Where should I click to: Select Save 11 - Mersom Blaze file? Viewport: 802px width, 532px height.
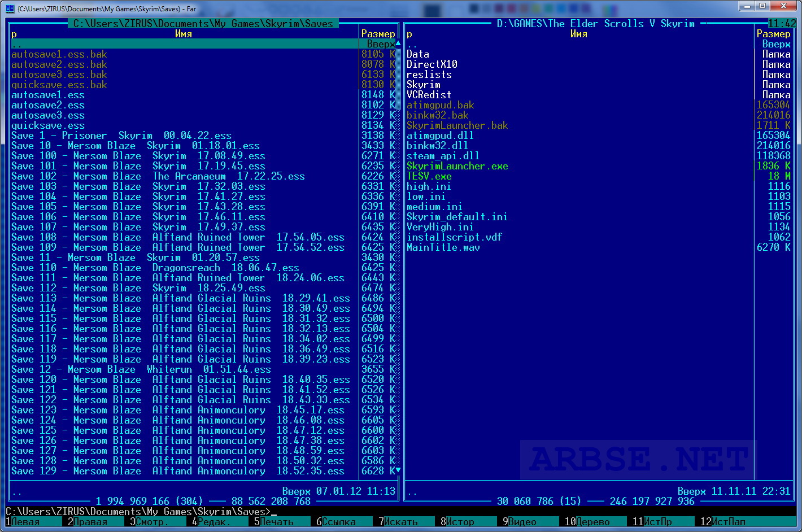click(136, 258)
